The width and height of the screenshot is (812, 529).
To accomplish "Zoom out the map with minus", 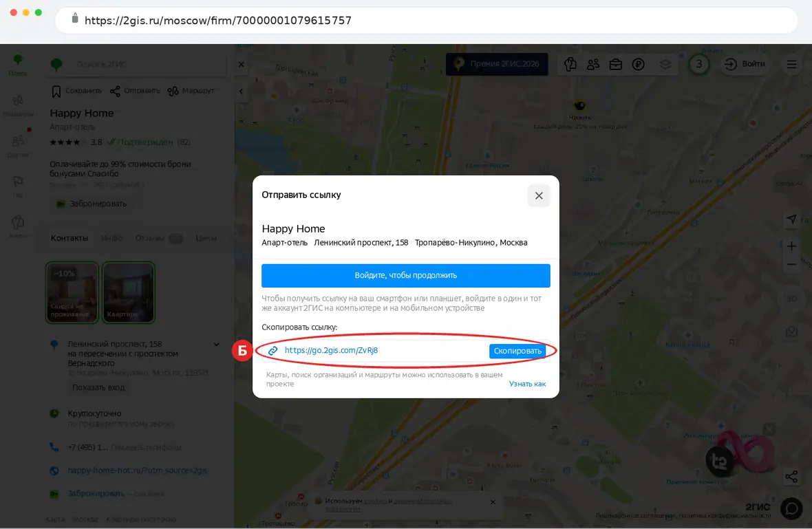I will 791,264.
